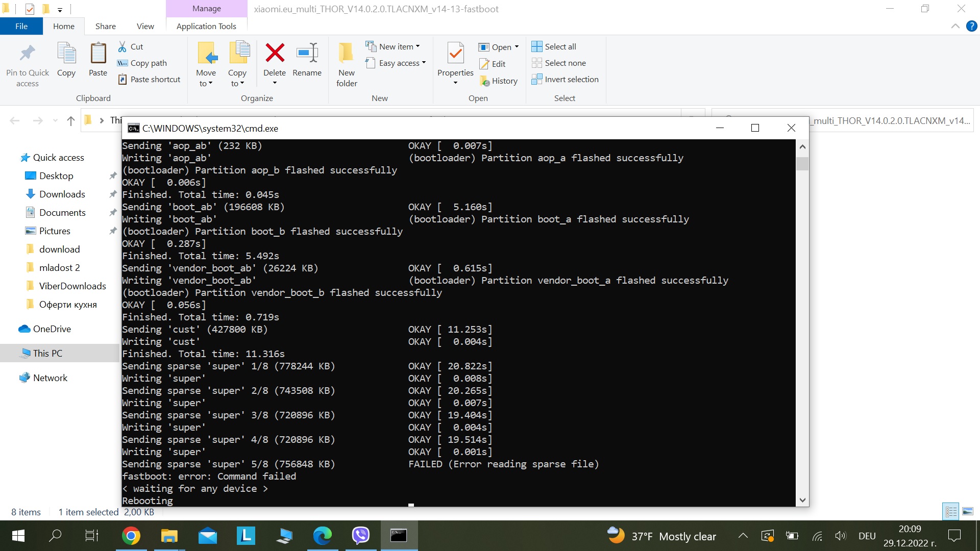Click Select none in ribbon

coord(559,63)
